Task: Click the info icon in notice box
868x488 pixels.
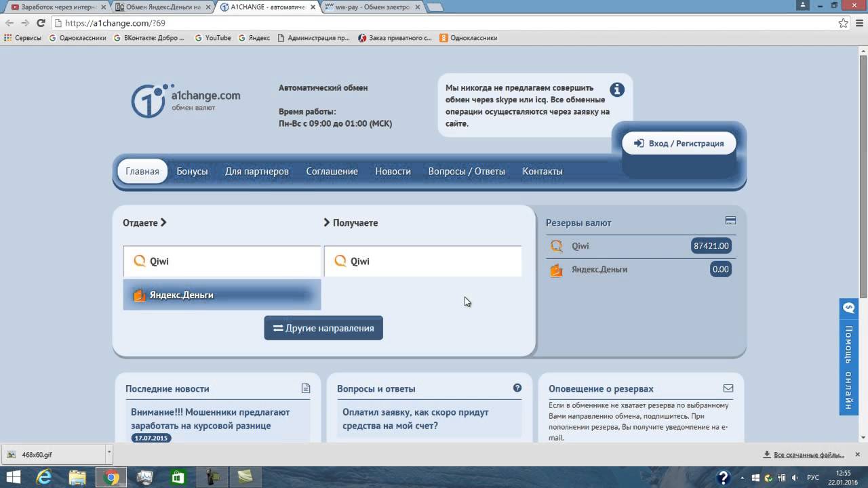Action: (616, 89)
